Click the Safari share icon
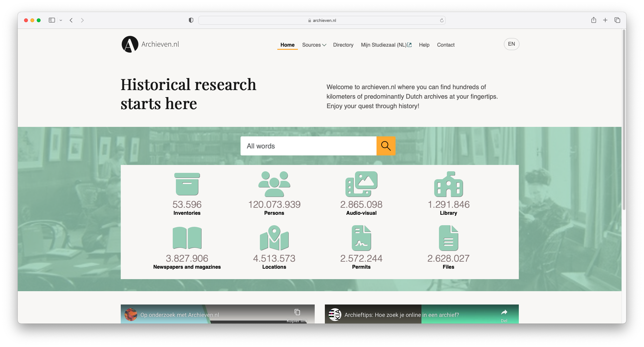Screen dimensions: 644x347 coord(594,20)
